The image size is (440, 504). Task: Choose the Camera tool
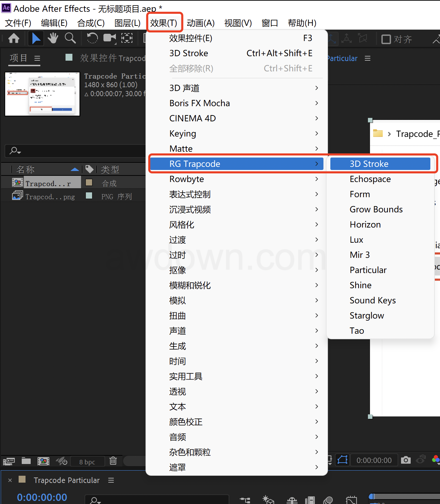click(110, 38)
